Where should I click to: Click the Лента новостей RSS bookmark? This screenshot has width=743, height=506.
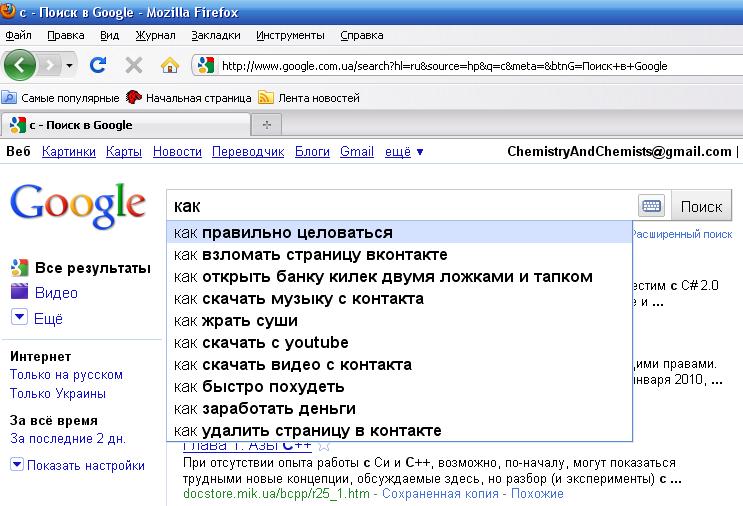308,98
